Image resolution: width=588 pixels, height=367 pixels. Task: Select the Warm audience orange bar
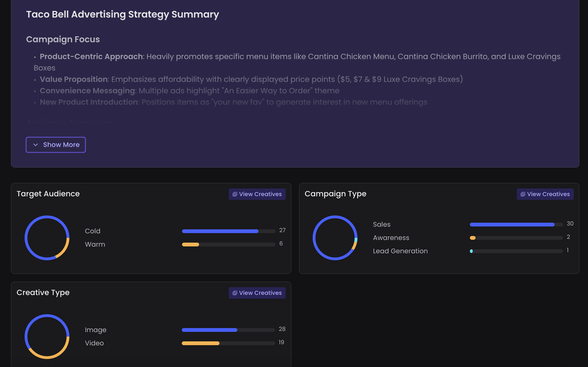point(190,245)
